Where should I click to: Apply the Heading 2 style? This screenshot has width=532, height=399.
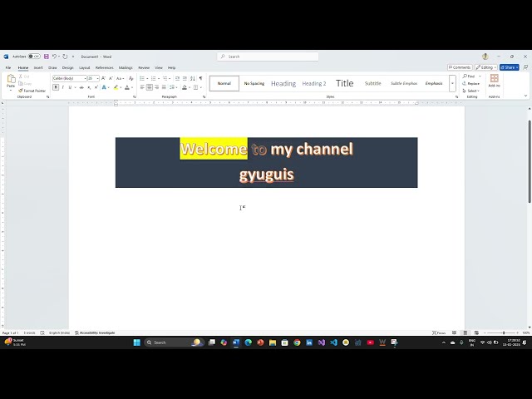click(314, 83)
